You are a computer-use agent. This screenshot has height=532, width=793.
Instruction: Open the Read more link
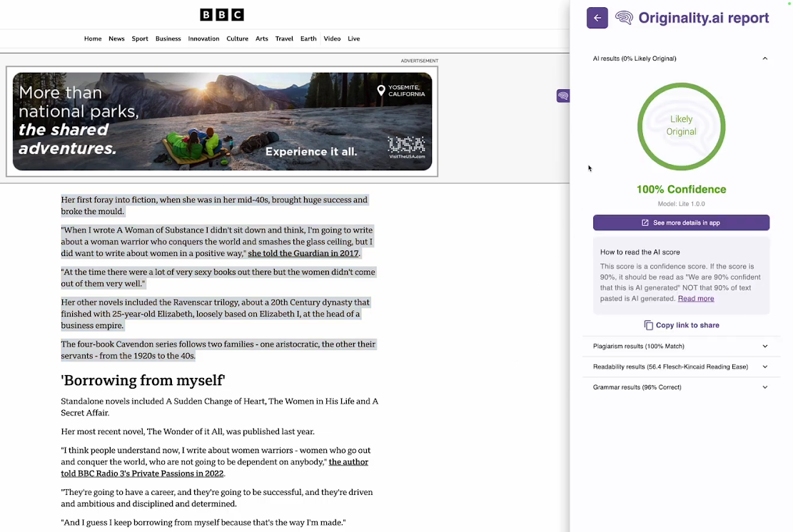click(x=695, y=298)
